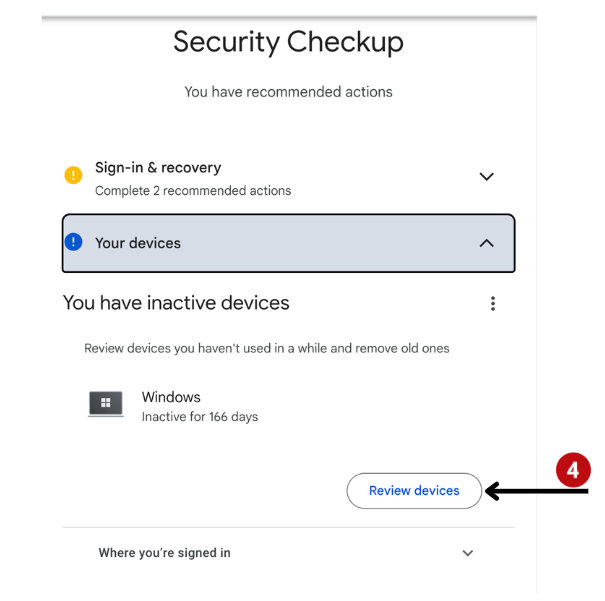Screen dimensions: 605x601
Task: Click the black arrow pointing at Review devices
Action: pyautogui.click(x=536, y=491)
